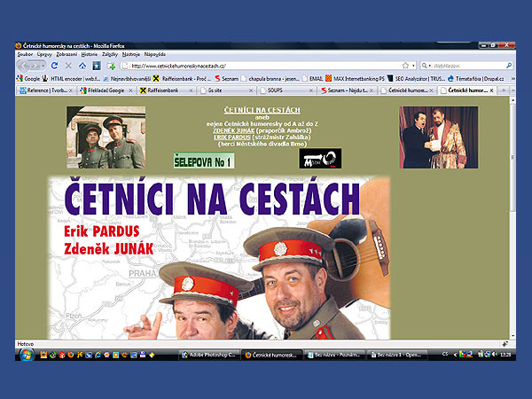Open the Záložky menu

[x=110, y=54]
